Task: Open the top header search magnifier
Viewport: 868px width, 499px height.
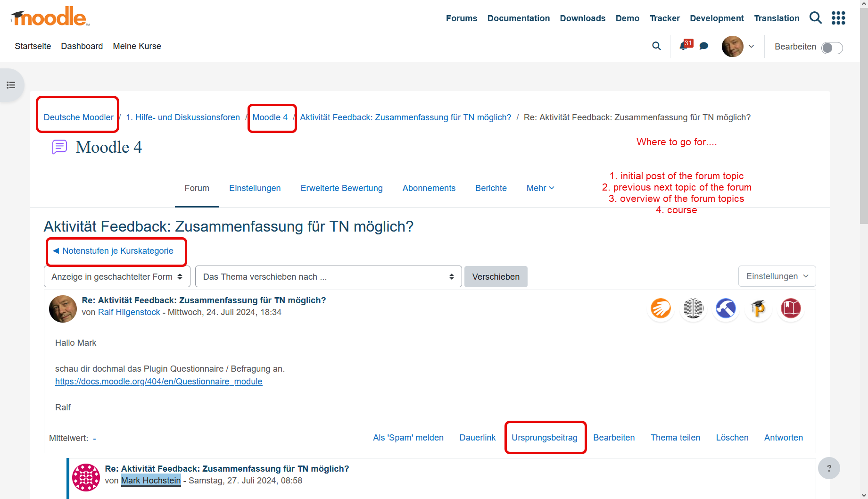Action: [815, 18]
